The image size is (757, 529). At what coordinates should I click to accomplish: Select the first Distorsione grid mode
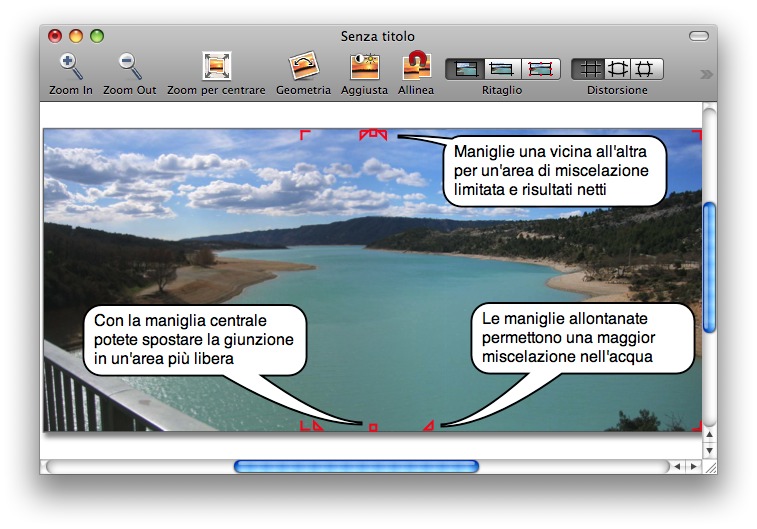point(588,69)
